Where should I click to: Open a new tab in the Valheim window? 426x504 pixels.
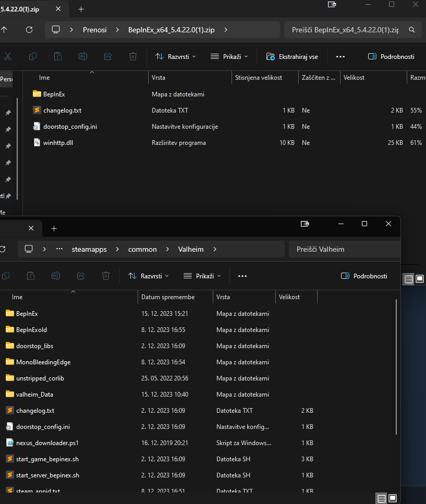[x=54, y=228]
